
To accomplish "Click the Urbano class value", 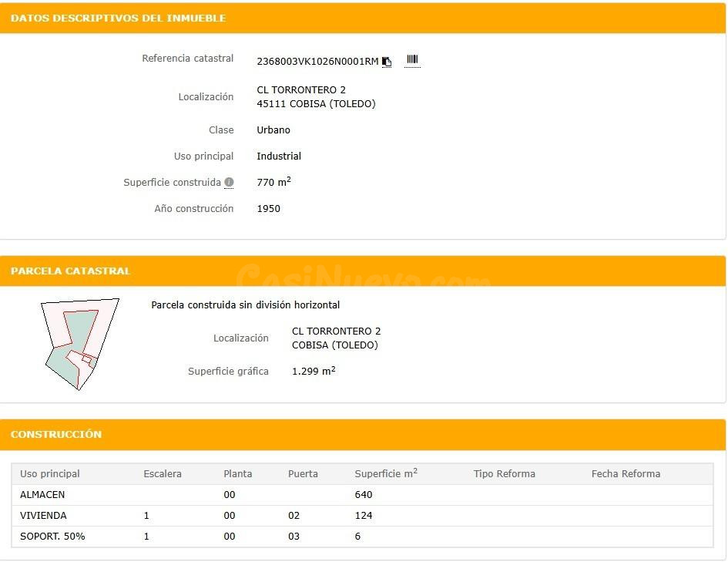I will (x=273, y=130).
